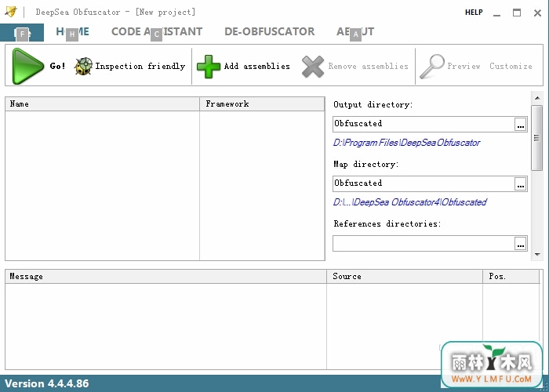Open the File tab
Image resolution: width=549 pixels, height=392 pixels.
(x=22, y=33)
